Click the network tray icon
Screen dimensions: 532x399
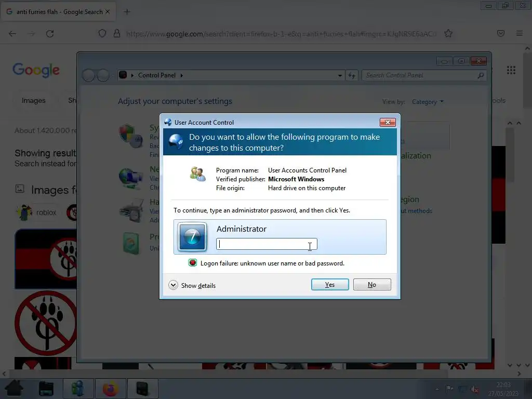coord(462,389)
